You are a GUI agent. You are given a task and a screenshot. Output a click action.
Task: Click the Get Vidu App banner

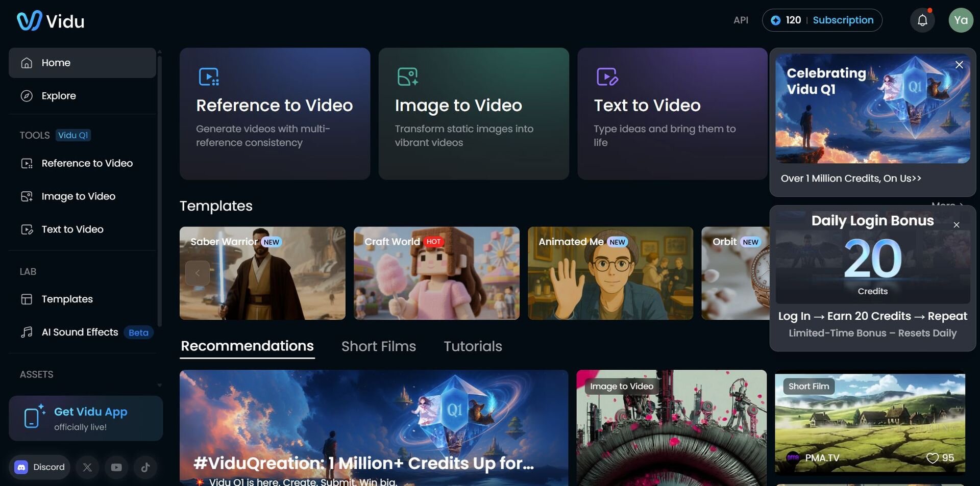click(x=86, y=418)
